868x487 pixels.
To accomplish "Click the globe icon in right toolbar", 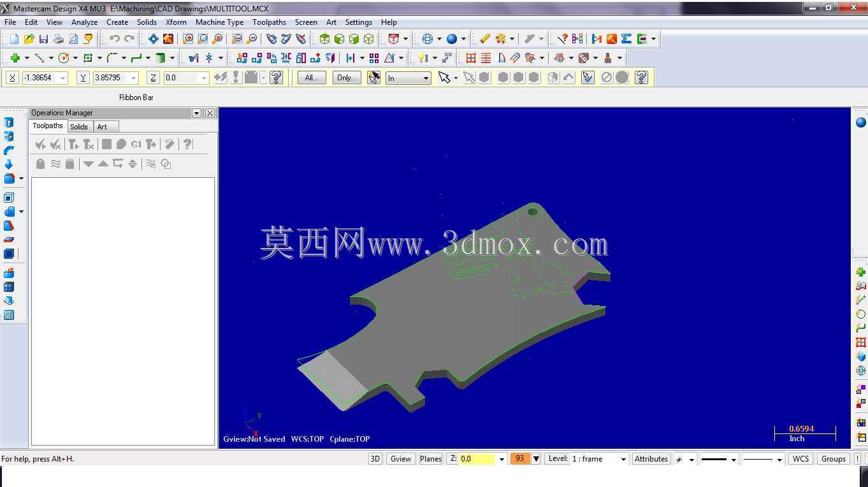I will tap(861, 370).
